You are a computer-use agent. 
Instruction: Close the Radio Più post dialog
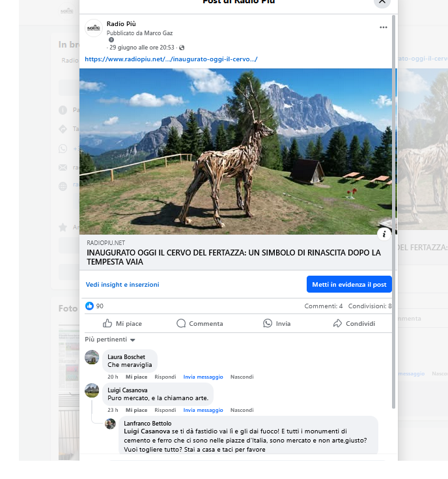coord(382,2)
